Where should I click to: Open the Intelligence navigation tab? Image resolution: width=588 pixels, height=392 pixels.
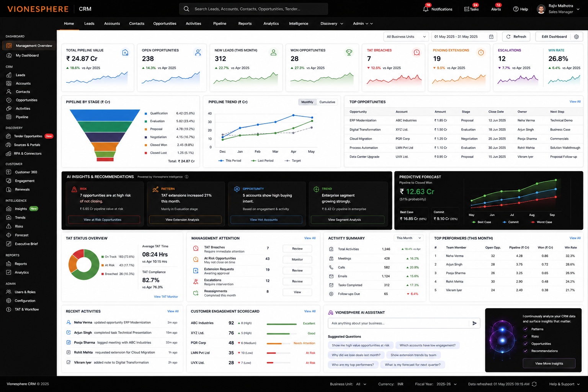[x=299, y=24]
